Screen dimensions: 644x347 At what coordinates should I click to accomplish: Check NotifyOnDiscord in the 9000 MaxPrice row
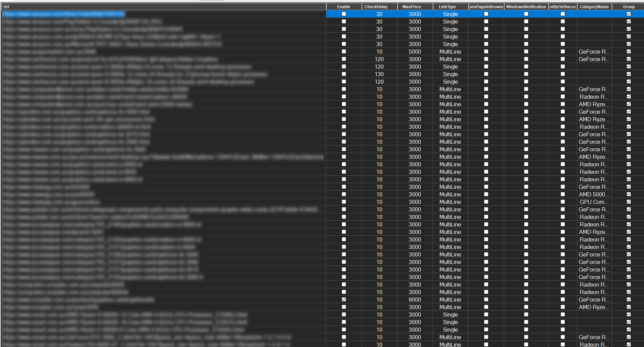(563, 300)
